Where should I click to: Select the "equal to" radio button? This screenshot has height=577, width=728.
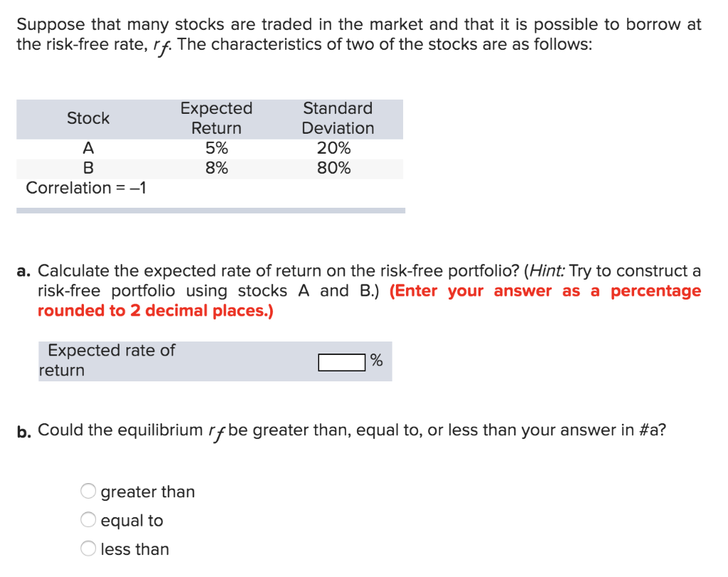[88, 520]
